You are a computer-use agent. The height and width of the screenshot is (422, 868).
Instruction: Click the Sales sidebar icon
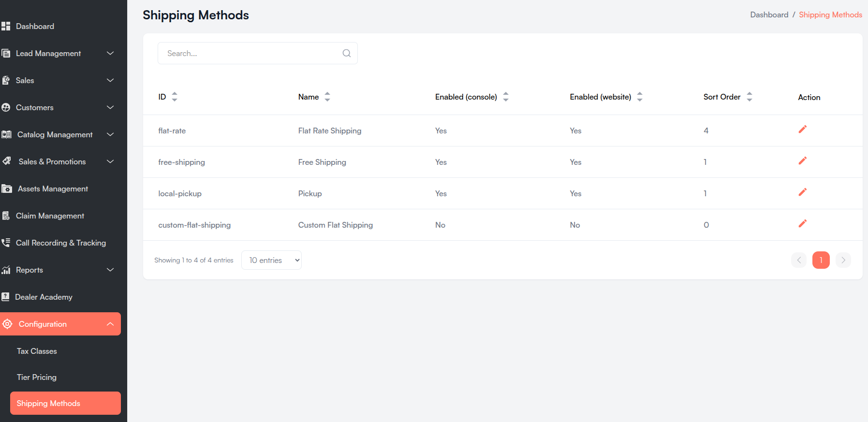pyautogui.click(x=6, y=80)
